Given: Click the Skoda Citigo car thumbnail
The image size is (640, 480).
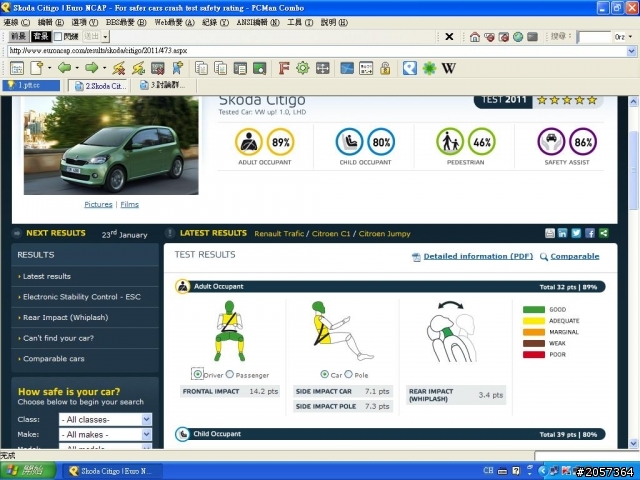Looking at the screenshot, I should coord(111,145).
